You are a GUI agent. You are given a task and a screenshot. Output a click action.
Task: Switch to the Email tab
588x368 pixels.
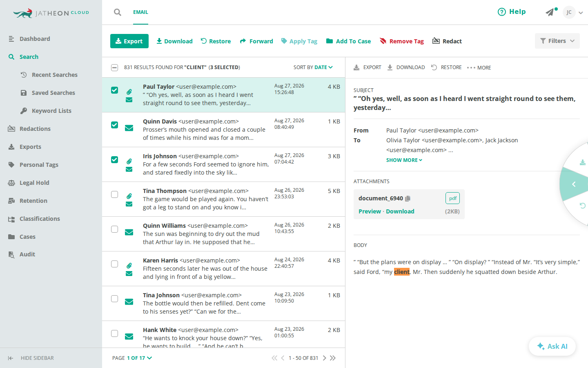pyautogui.click(x=140, y=12)
